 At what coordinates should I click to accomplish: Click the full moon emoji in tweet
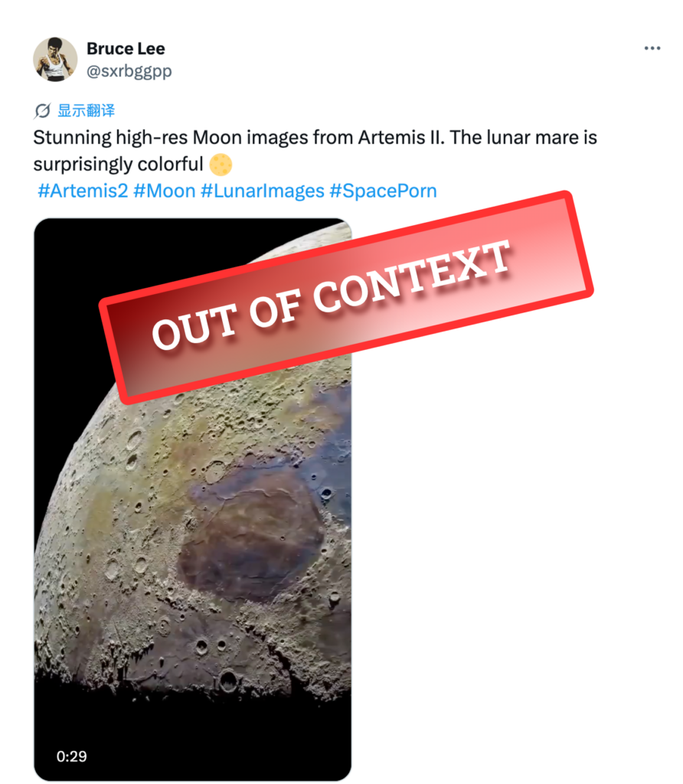(x=221, y=165)
